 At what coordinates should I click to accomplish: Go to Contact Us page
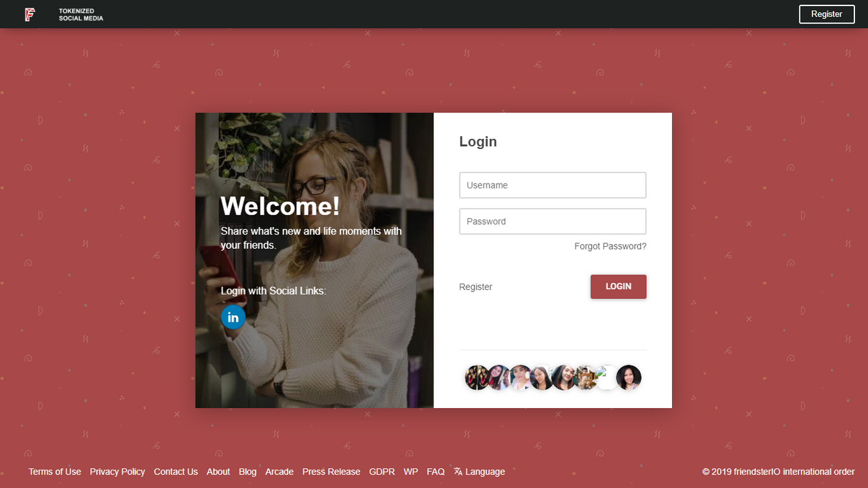[x=176, y=472]
